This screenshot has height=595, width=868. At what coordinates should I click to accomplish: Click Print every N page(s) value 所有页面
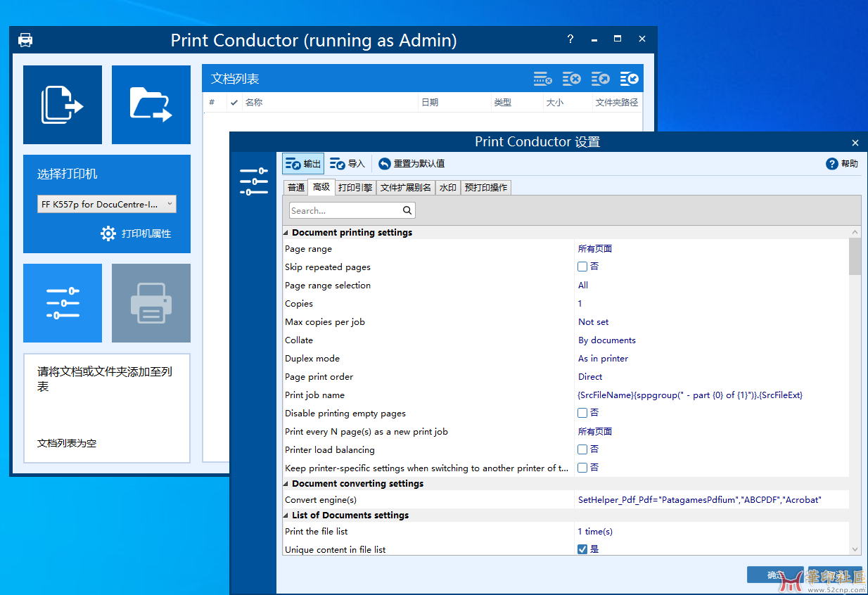595,431
